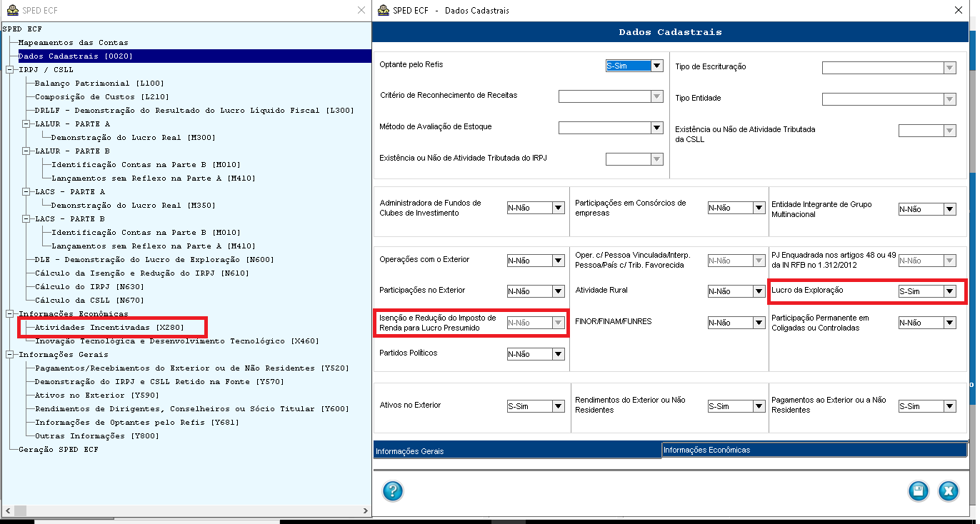Viewport: 980px width, 524px height.
Task: Open Cálculo da Isenção e Redução [N610]
Action: (141, 273)
